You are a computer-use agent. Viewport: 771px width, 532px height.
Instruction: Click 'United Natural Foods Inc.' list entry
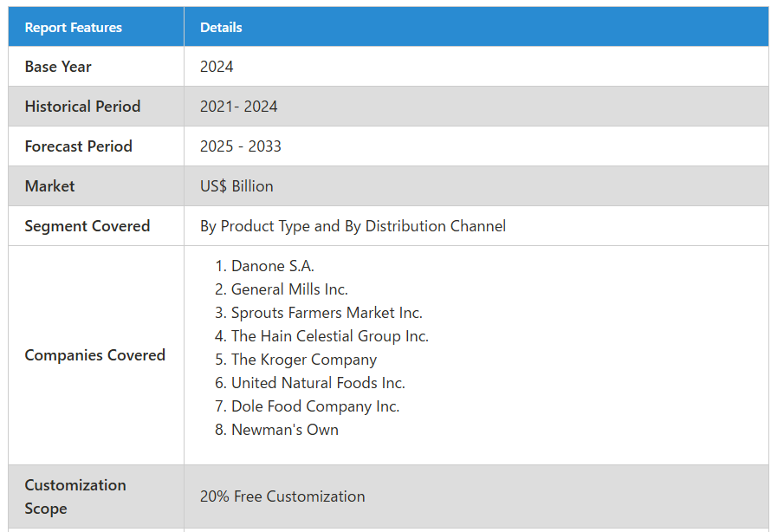pyautogui.click(x=318, y=383)
